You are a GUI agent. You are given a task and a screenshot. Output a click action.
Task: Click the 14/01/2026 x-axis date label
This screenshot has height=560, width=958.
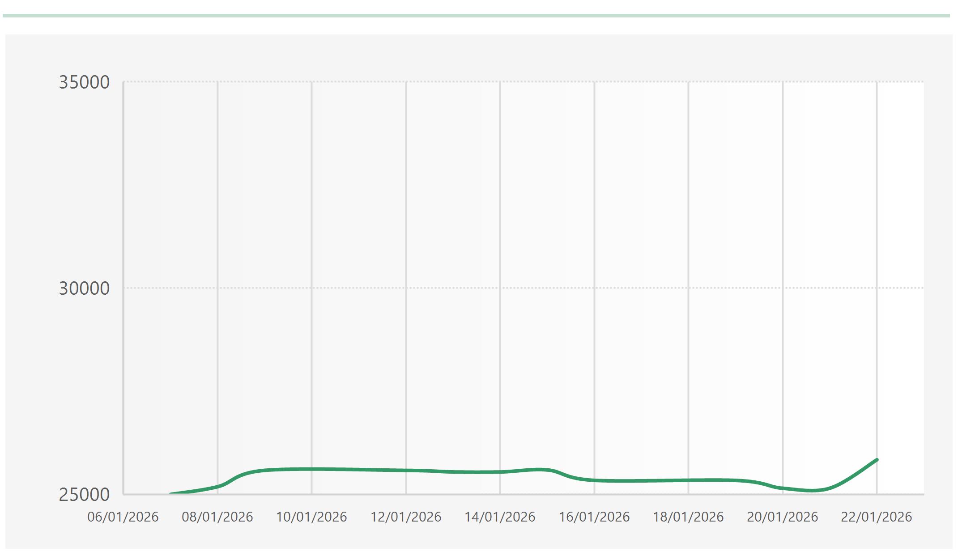coord(500,517)
